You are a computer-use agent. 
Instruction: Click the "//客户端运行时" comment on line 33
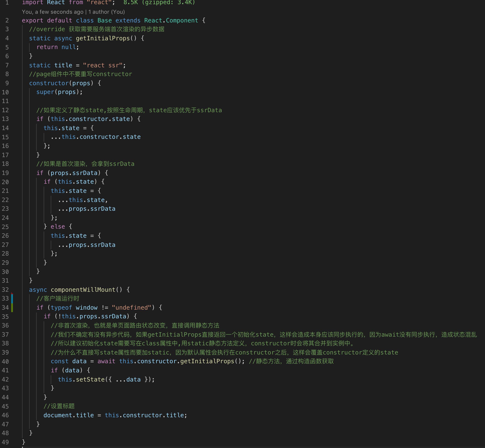(x=58, y=298)
